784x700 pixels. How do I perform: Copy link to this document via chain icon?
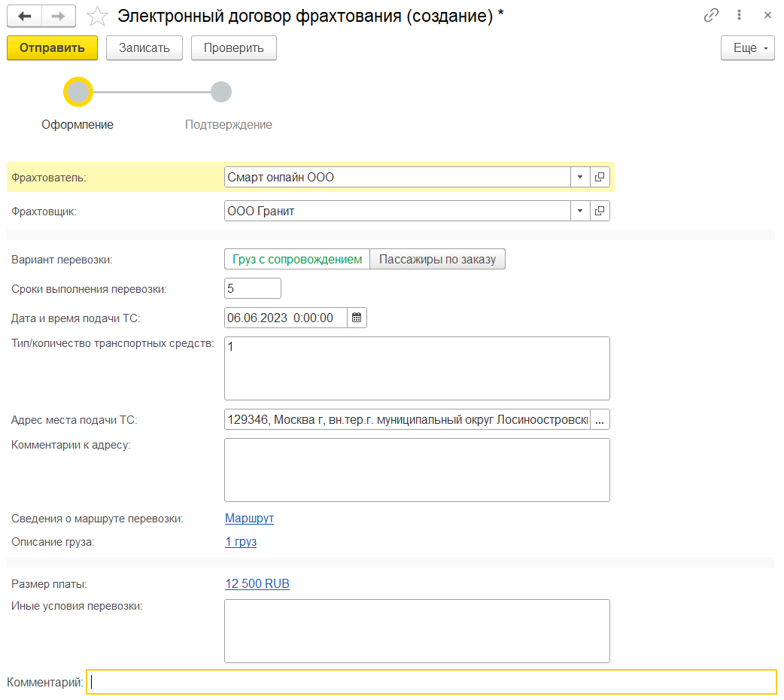(711, 15)
